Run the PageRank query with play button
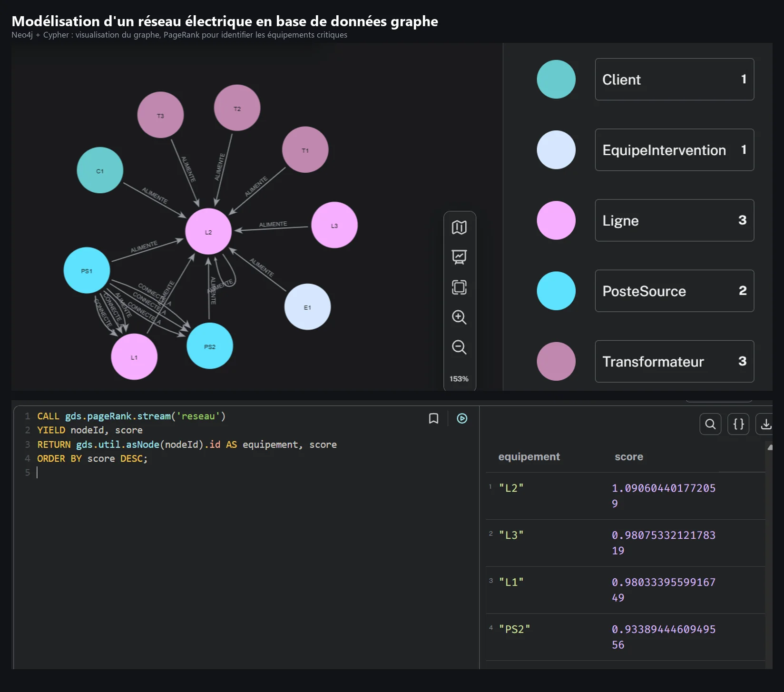 pyautogui.click(x=462, y=418)
